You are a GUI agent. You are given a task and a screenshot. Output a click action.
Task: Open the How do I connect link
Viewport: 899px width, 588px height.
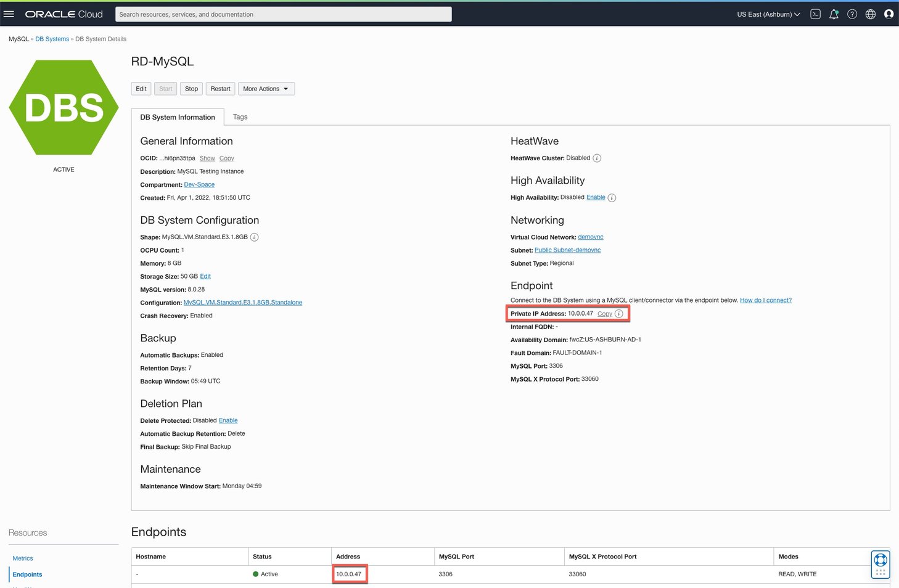765,300
